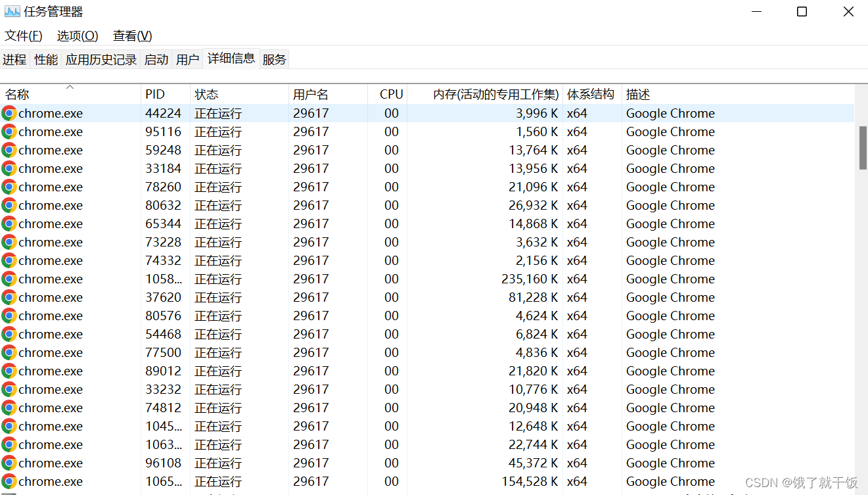
Task: Select the memory value 45,372 K
Action: click(533, 463)
